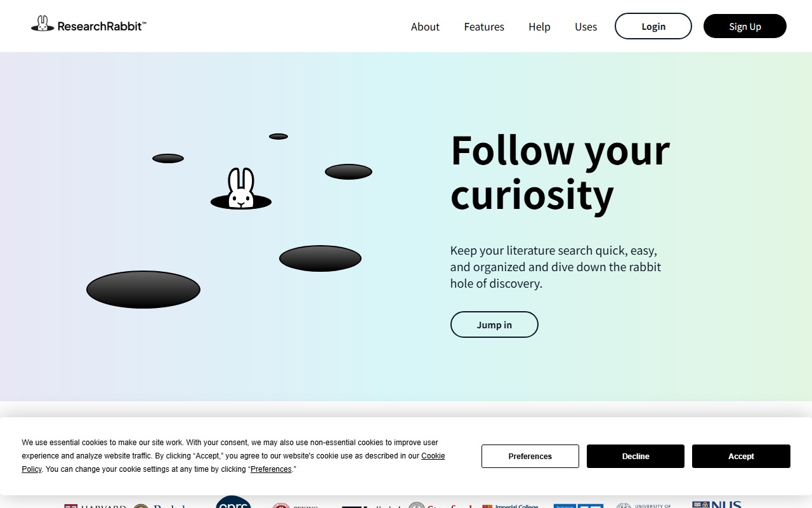Select the Uses navigation item
Viewport: 812px width, 508px height.
(586, 27)
